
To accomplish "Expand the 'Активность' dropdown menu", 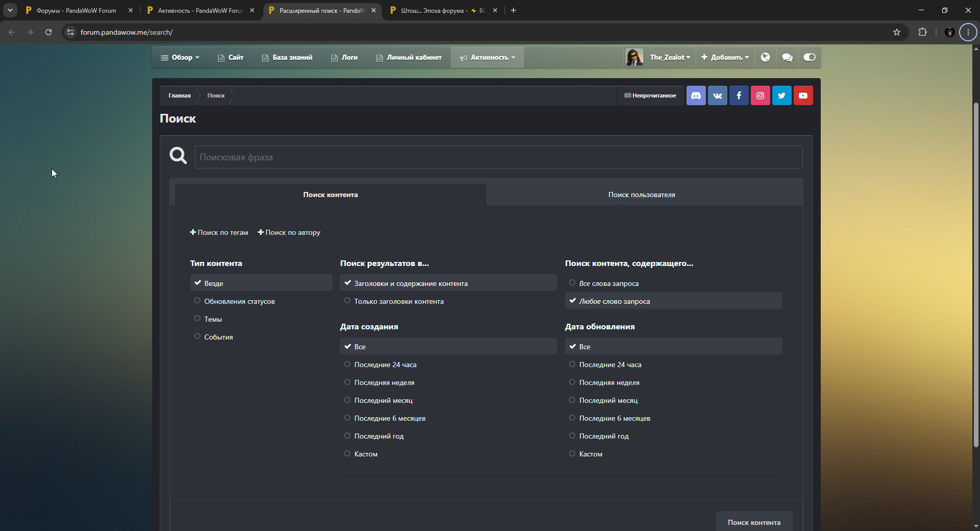I will click(x=487, y=57).
